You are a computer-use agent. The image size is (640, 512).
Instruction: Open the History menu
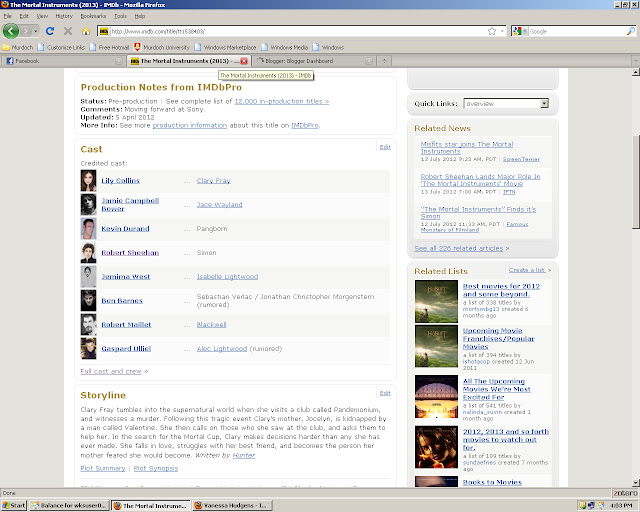[x=64, y=16]
